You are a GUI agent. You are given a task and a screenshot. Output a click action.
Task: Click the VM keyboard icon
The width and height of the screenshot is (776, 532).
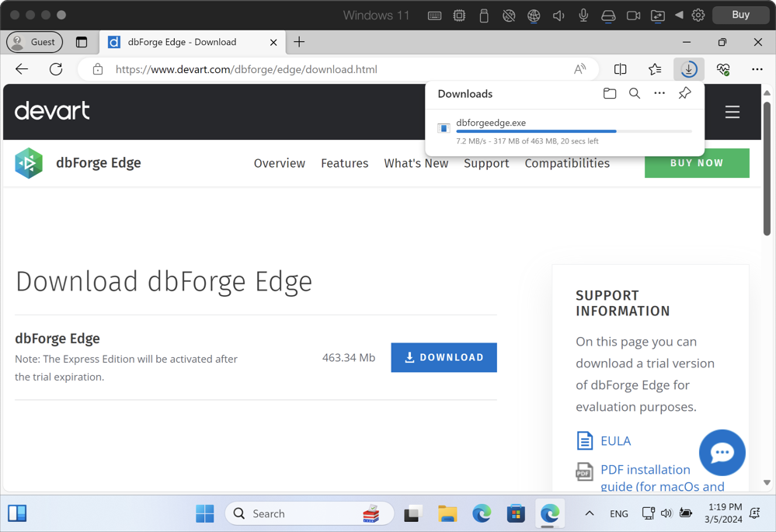[x=434, y=16]
